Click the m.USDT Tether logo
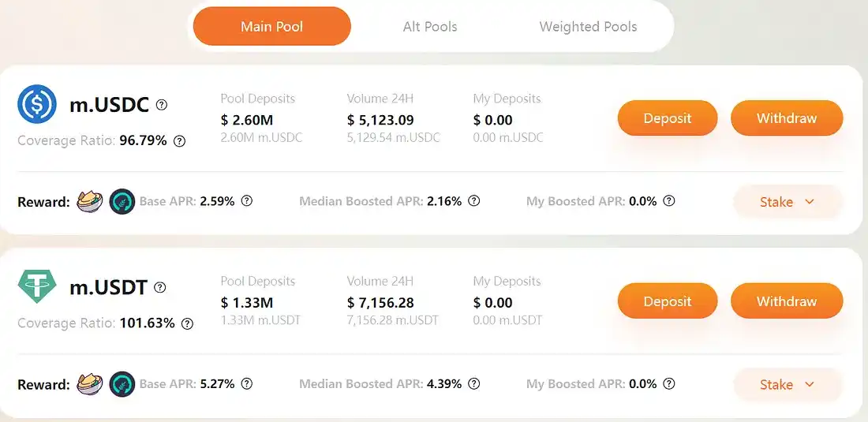The width and height of the screenshot is (868, 422). 37,288
